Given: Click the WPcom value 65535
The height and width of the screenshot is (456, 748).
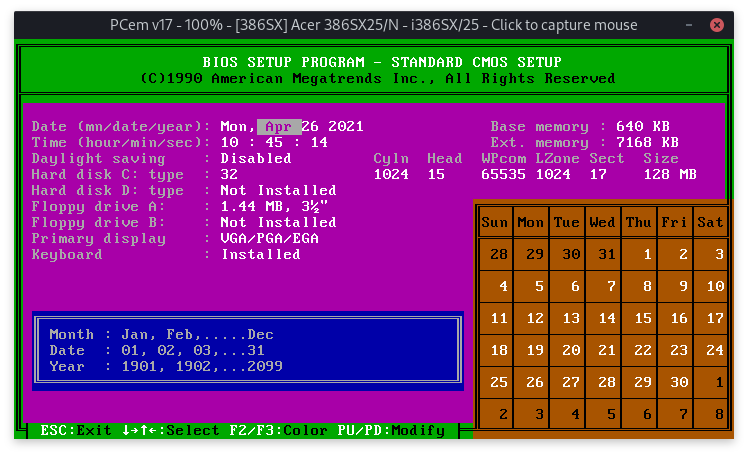Looking at the screenshot, I should click(503, 174).
